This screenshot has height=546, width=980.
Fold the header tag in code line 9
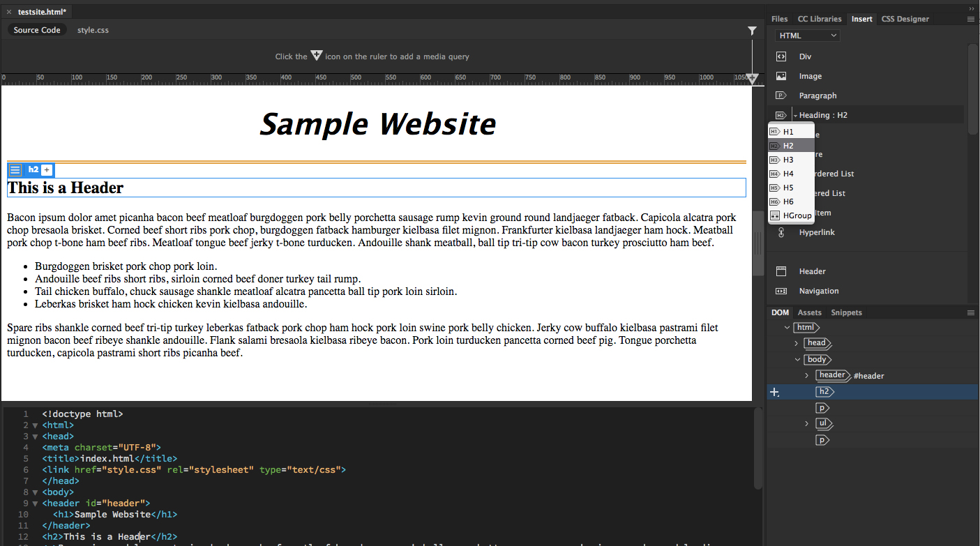click(35, 503)
